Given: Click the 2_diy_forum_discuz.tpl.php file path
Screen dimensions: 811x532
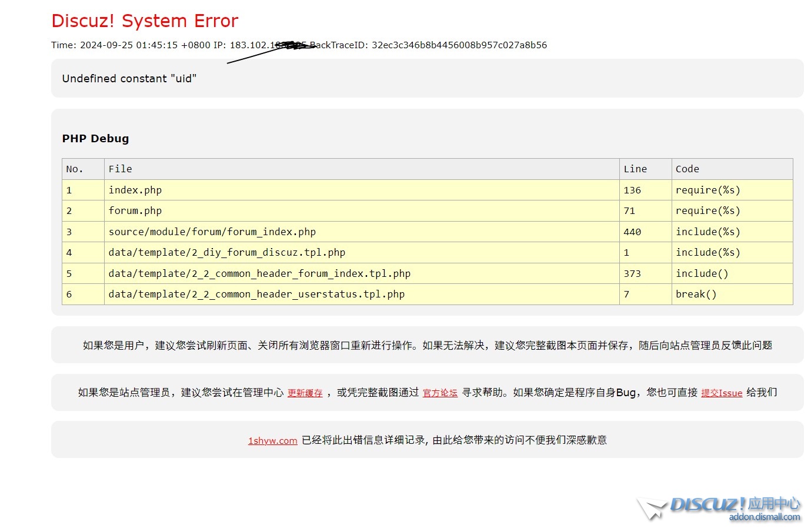Looking at the screenshot, I should coord(227,253).
